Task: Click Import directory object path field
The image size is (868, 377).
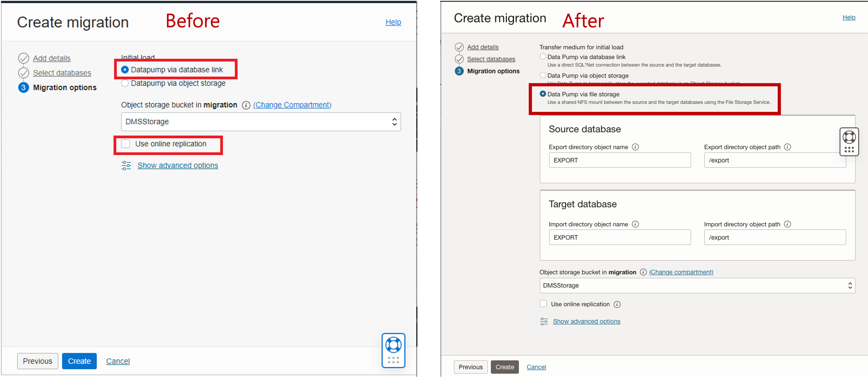Action: (x=775, y=237)
